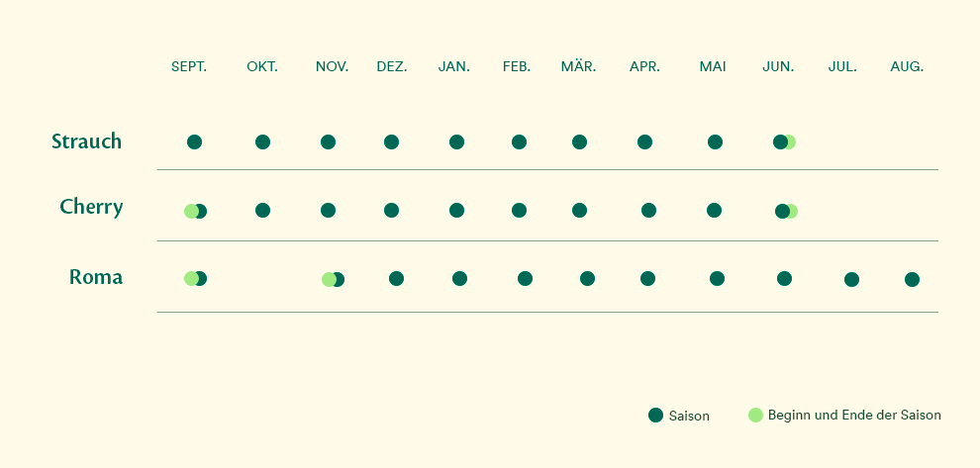Click the Strauch dot under SEPT.
The image size is (980, 468).
tap(194, 141)
